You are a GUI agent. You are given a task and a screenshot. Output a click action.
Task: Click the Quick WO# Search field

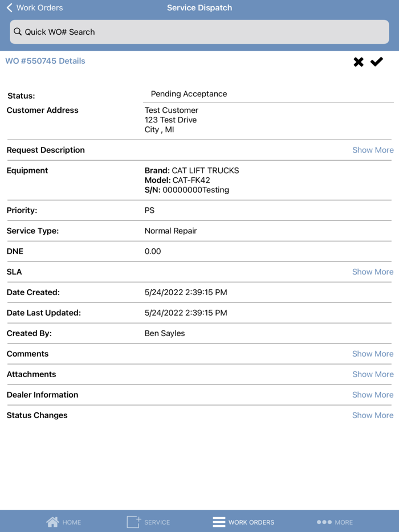[x=199, y=32]
